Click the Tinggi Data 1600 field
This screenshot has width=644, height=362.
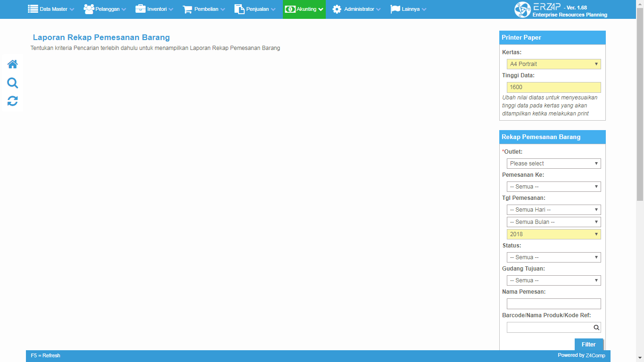(x=553, y=87)
